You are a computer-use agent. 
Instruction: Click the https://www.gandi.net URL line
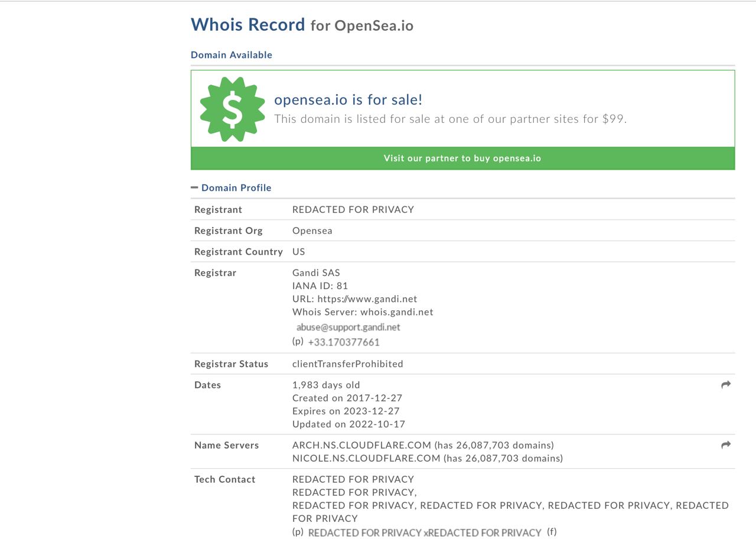[355, 299]
